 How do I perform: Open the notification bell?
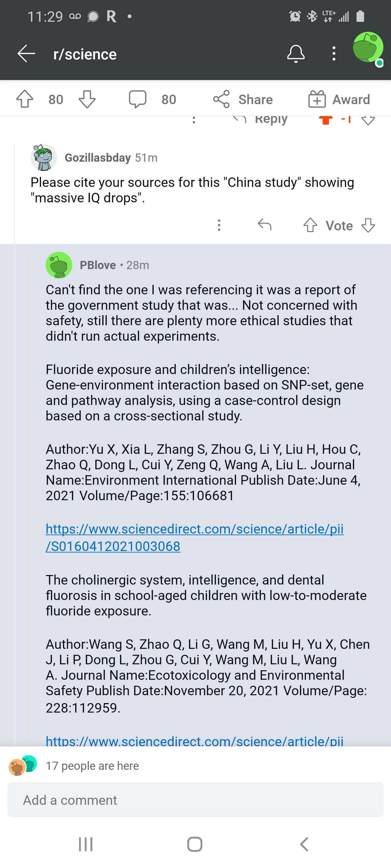(x=296, y=54)
